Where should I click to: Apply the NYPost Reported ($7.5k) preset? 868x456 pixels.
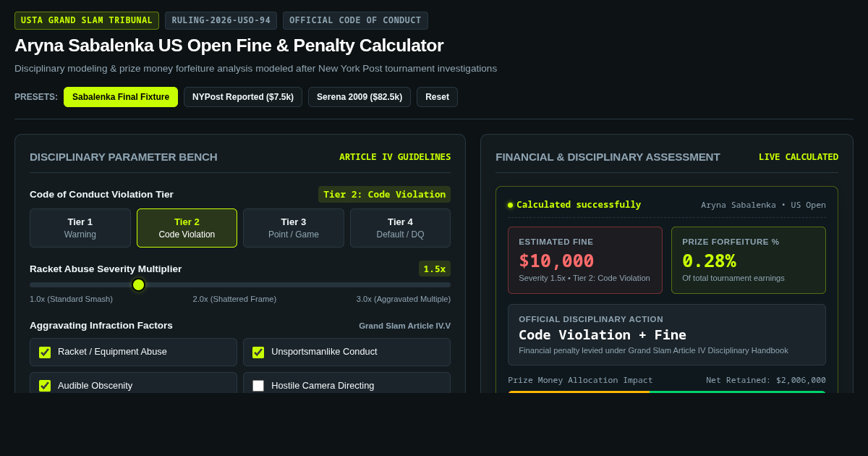243,97
